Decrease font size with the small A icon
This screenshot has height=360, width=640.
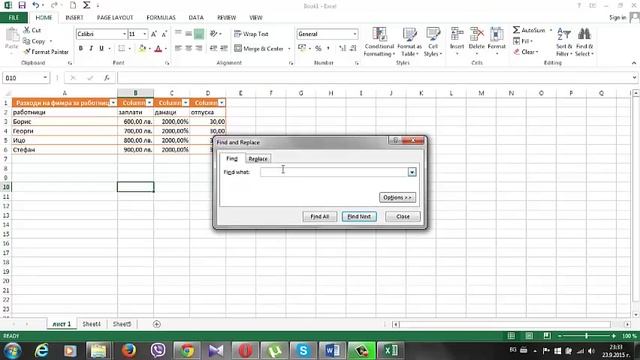(x=164, y=34)
